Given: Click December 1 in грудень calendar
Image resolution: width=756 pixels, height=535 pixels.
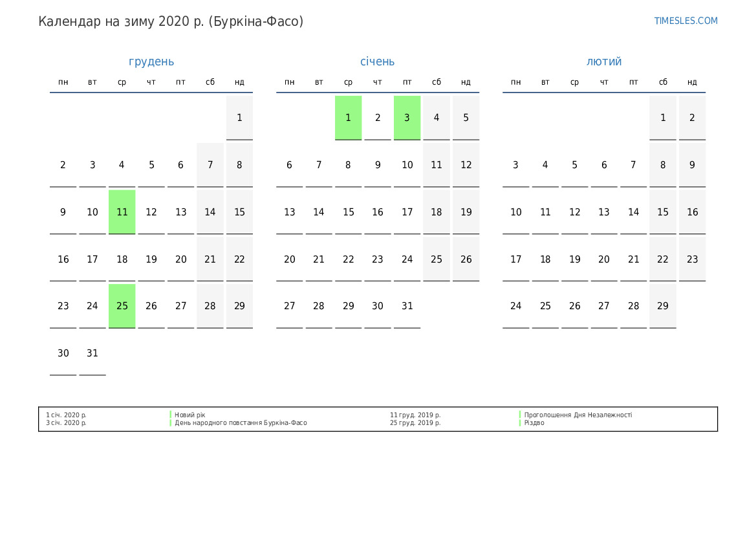Looking at the screenshot, I should [239, 118].
